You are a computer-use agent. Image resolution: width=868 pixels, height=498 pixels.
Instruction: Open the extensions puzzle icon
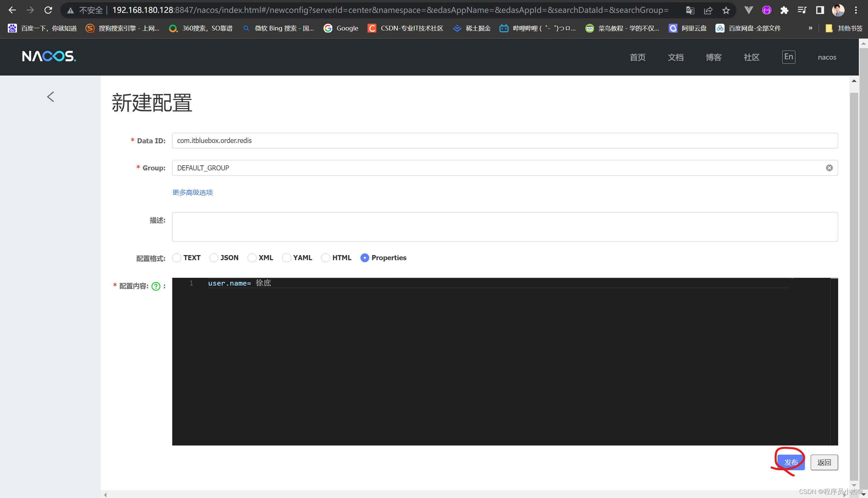pos(784,10)
